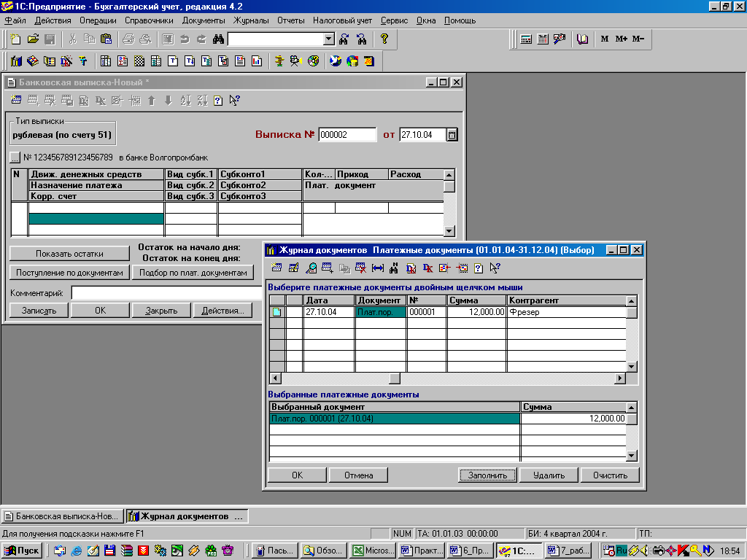The image size is (747, 560).
Task: Click the date interval arrows icon in journal
Action: click(x=378, y=268)
